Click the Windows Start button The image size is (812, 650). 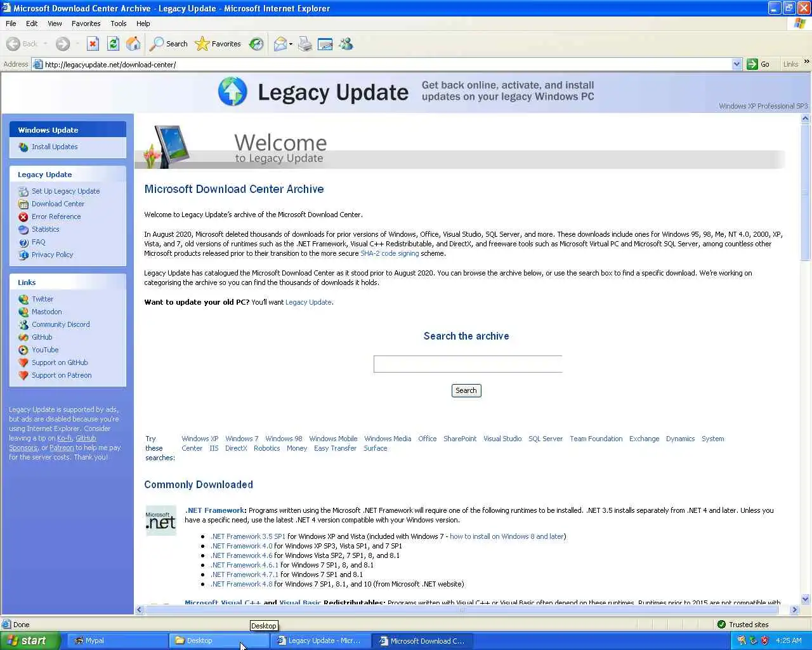click(x=30, y=640)
